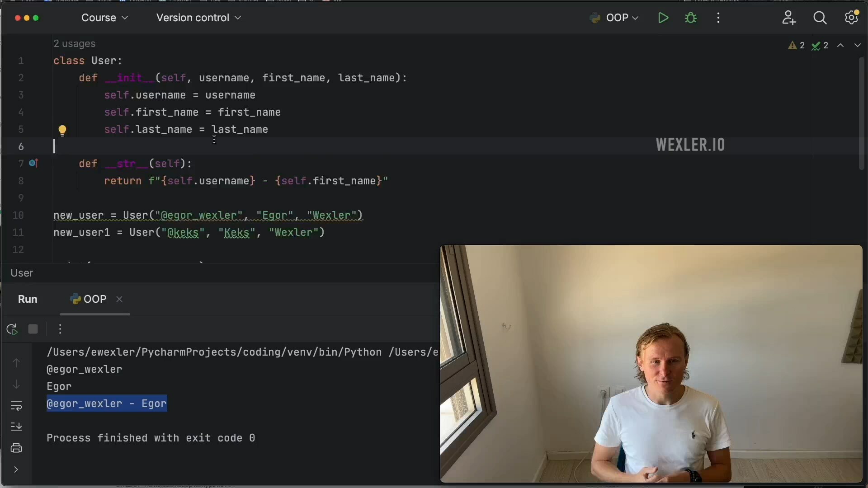Image resolution: width=868 pixels, height=488 pixels.
Task: Open the OOP run configuration dropdown
Action: [614, 18]
